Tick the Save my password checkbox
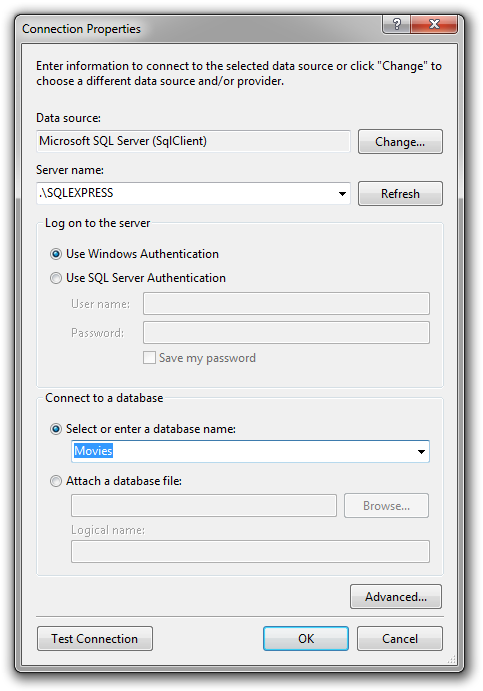The width and height of the screenshot is (483, 691). 149,357
